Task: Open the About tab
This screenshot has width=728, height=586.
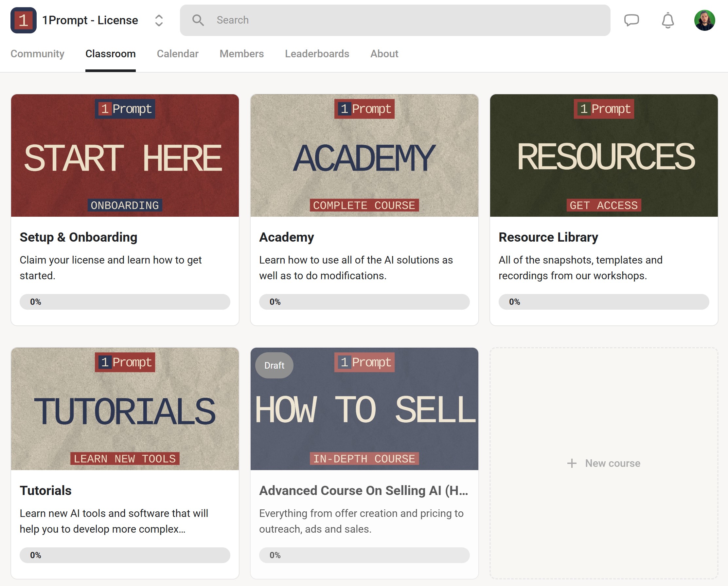Action: click(384, 54)
